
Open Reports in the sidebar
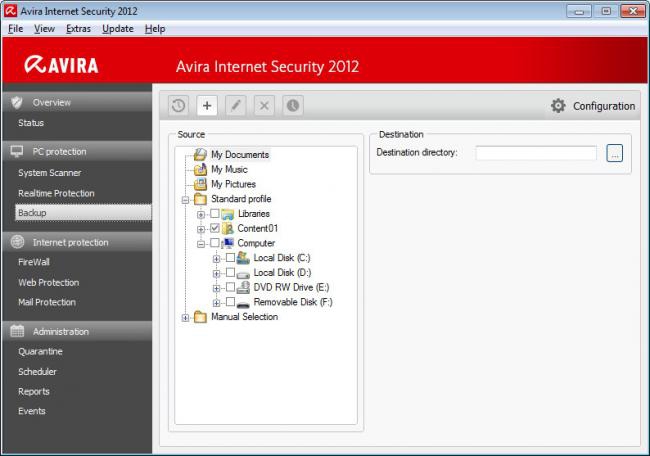point(34,391)
